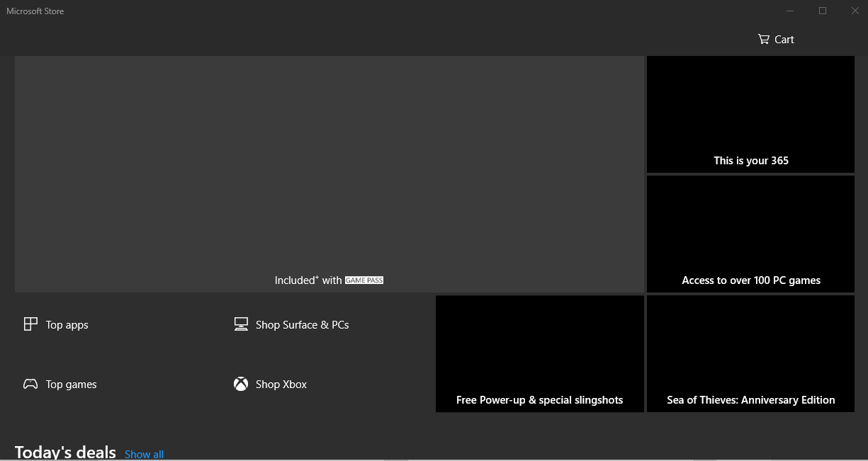Screen dimensions: 868x461
Task: Show all of Today's deals
Action: [144, 455]
